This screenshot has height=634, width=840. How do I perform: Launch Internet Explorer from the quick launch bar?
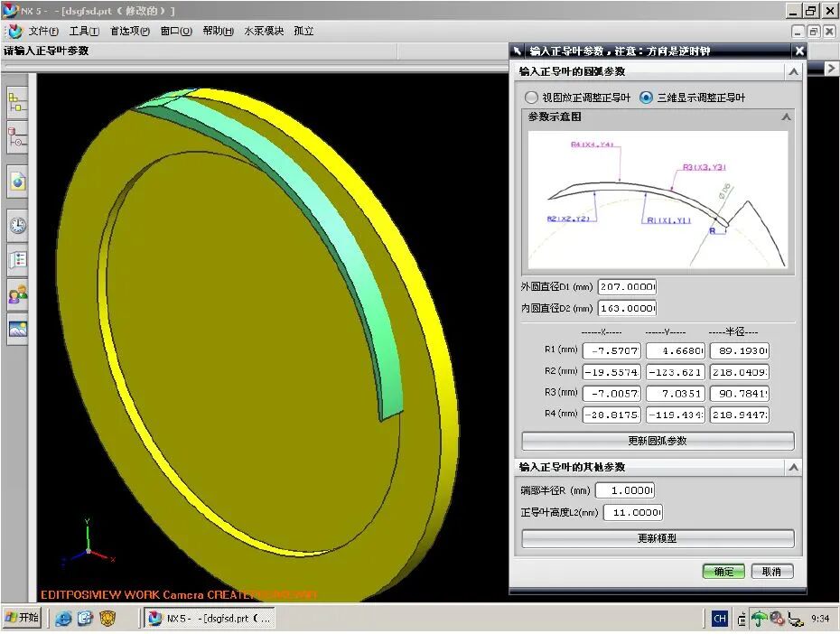coord(63,619)
